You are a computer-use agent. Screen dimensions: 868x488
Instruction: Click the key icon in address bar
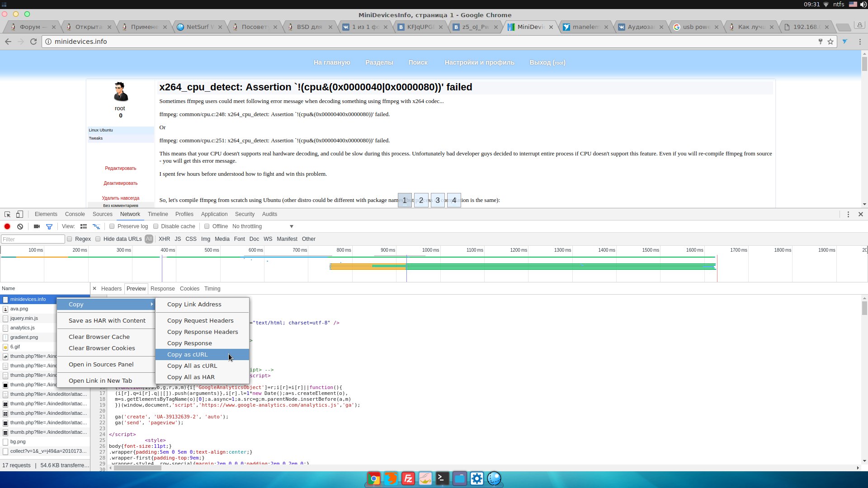click(x=821, y=42)
